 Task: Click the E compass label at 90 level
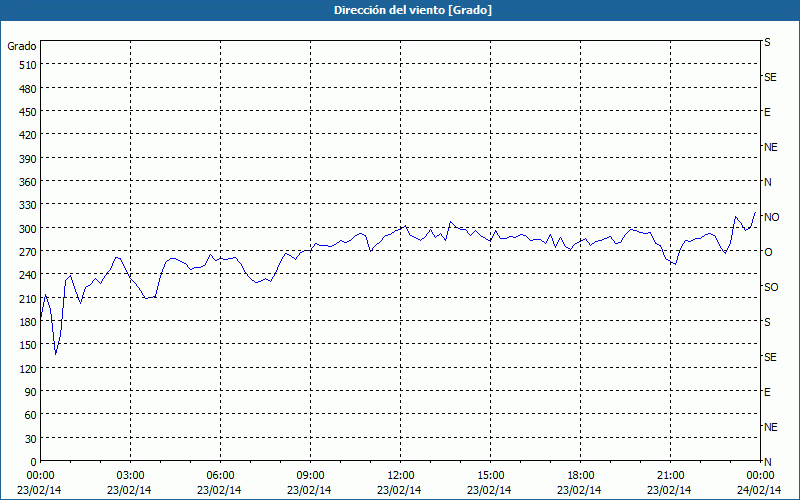[767, 392]
